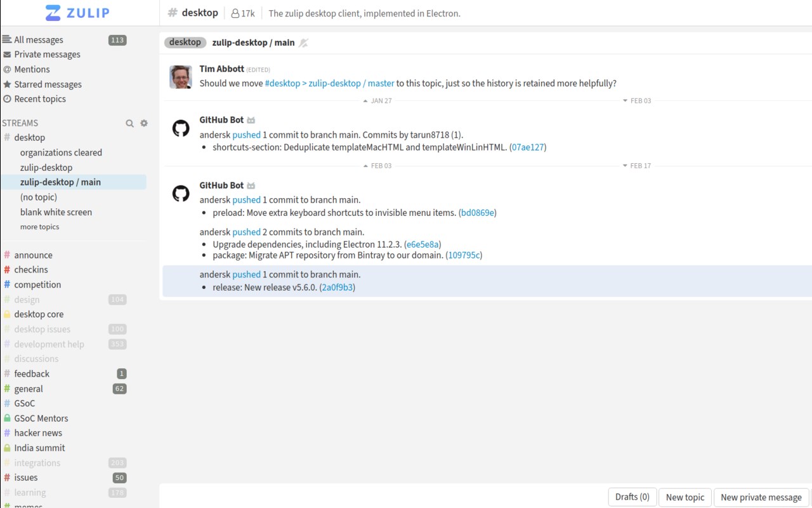Open commit link 2a0f9b3
This screenshot has height=508, width=812.
click(x=337, y=288)
